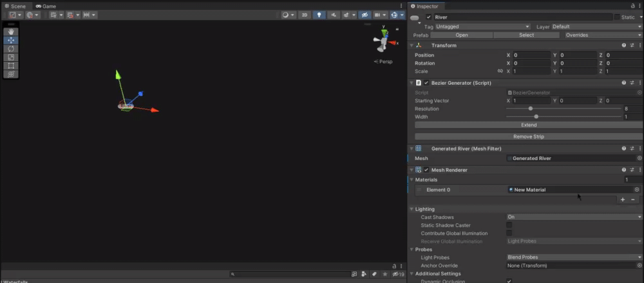644x283 pixels.
Task: Enable the Static checkbox
Action: coord(617,17)
